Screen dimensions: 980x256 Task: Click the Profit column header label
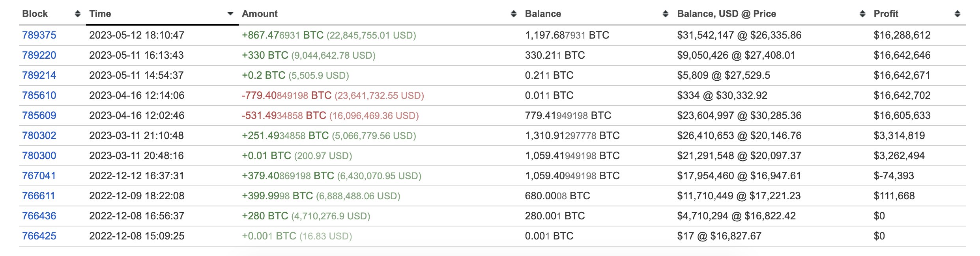886,14
